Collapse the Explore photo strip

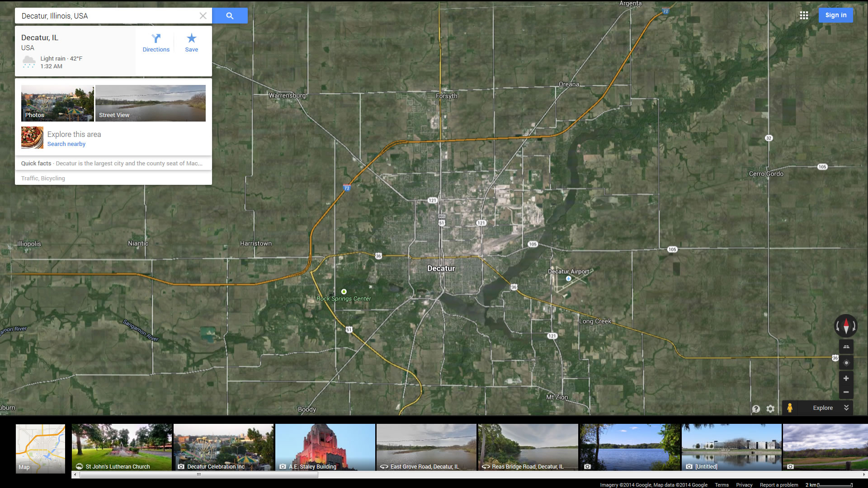pyautogui.click(x=846, y=408)
